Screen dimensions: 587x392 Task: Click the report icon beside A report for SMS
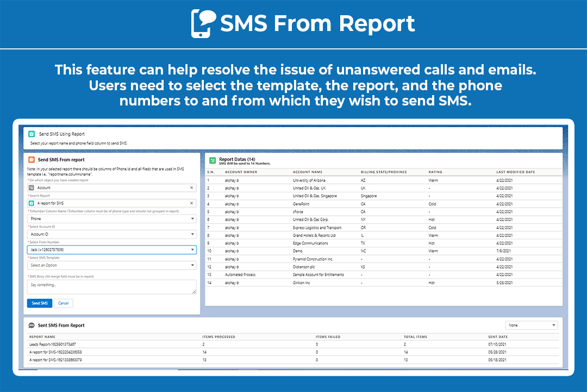(34, 202)
